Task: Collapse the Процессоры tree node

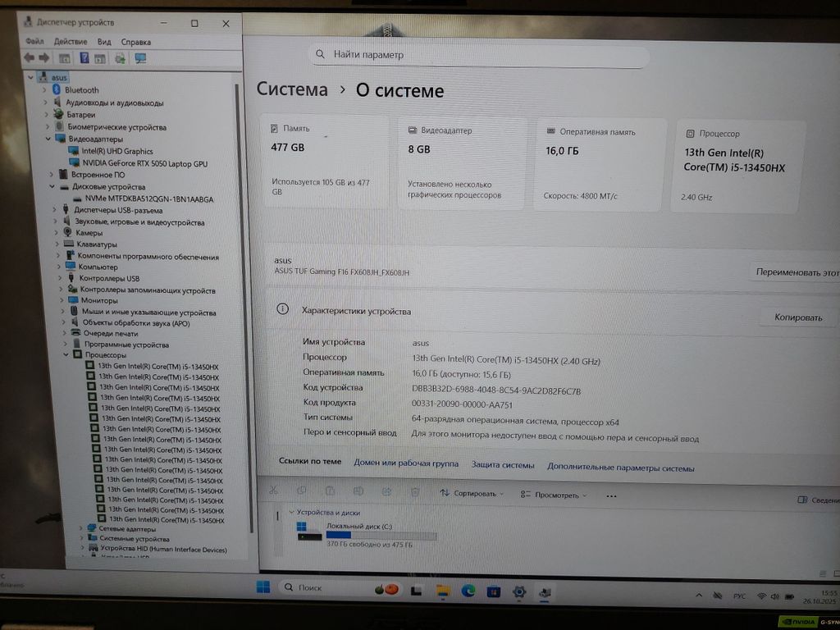Action: [66, 355]
